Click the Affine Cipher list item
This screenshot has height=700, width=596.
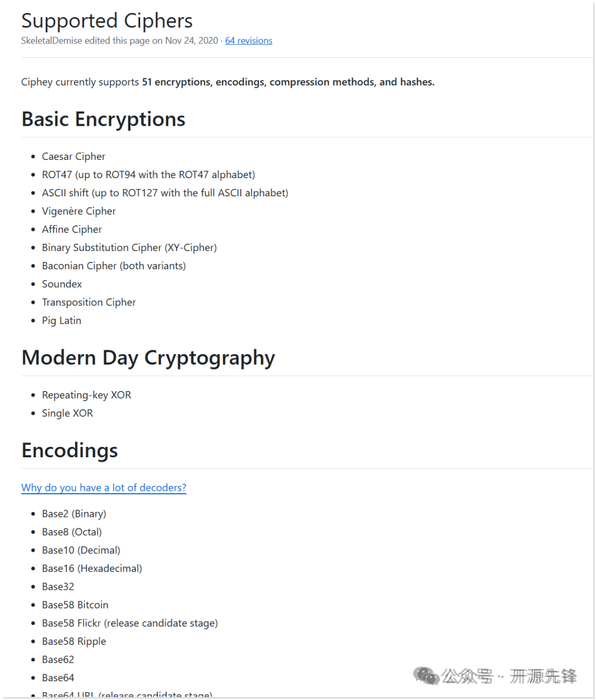point(72,229)
